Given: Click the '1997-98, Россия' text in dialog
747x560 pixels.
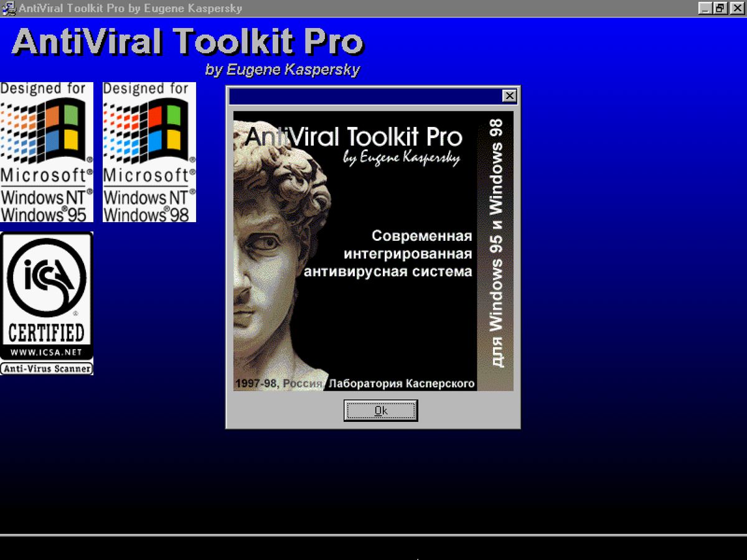Looking at the screenshot, I should (x=278, y=384).
